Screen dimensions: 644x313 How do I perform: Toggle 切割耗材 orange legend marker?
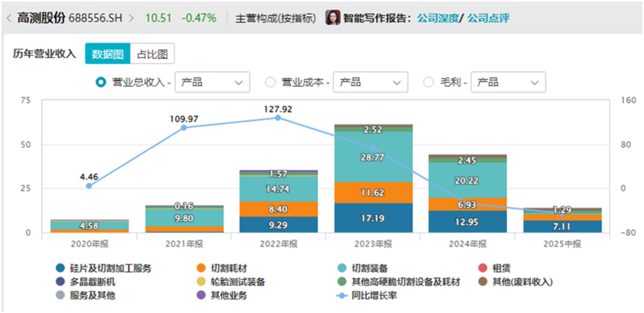(200, 268)
